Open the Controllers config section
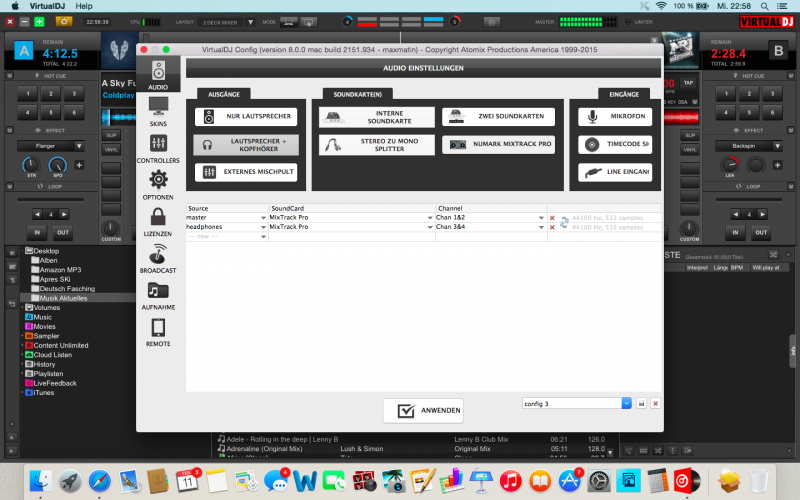 coord(158,148)
